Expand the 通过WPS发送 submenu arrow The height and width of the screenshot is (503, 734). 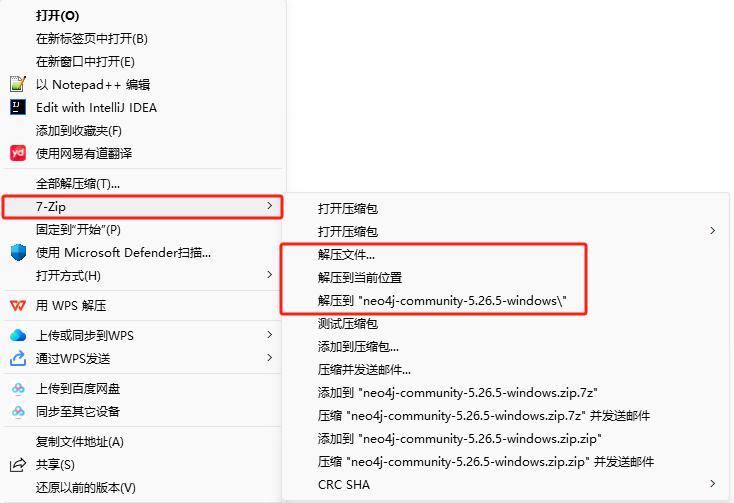(269, 357)
